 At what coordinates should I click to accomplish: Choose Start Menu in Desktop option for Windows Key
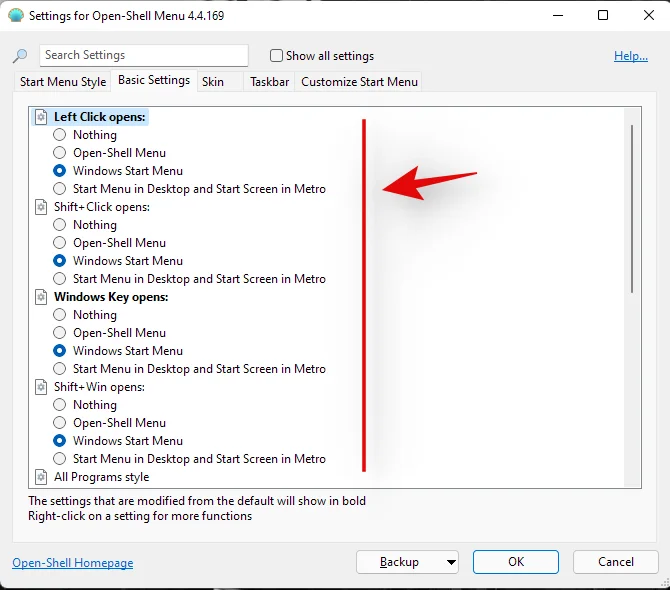click(59, 369)
